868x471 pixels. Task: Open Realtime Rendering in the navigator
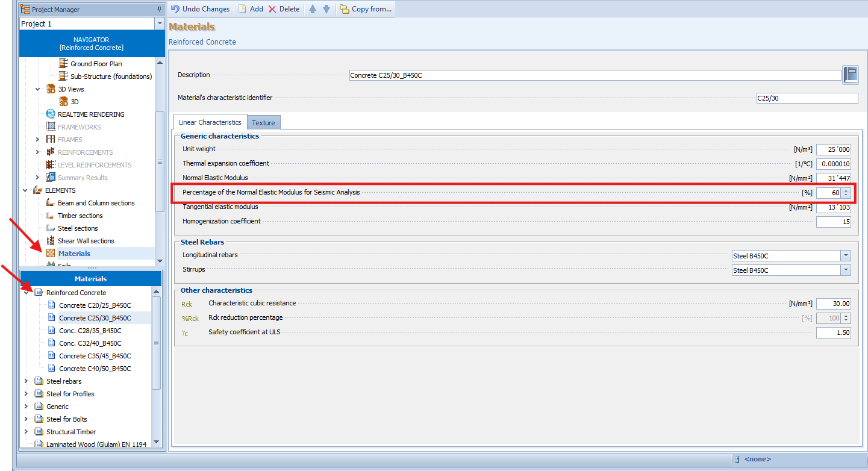coord(91,114)
